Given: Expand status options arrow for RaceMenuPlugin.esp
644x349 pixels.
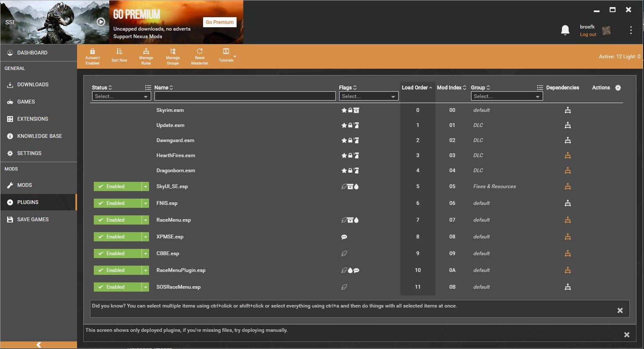Looking at the screenshot, I should tap(145, 270).
